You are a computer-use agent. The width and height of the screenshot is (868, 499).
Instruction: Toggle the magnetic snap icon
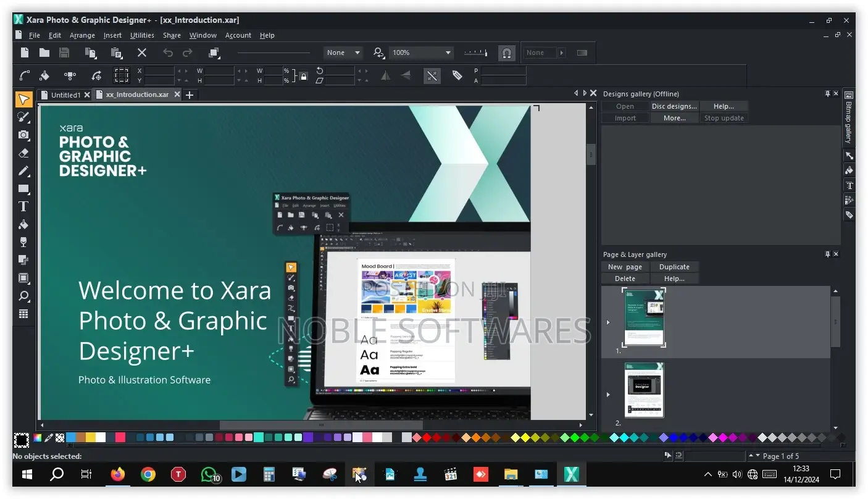click(506, 53)
